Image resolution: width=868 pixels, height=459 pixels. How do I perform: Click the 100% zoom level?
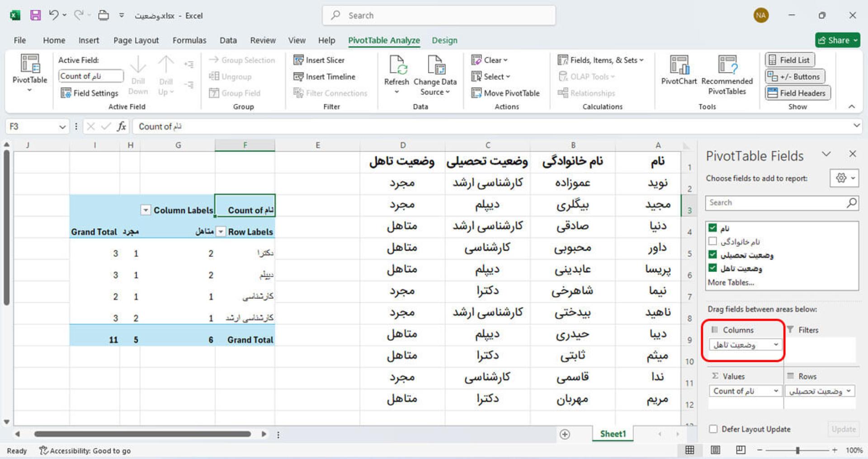[854, 450]
